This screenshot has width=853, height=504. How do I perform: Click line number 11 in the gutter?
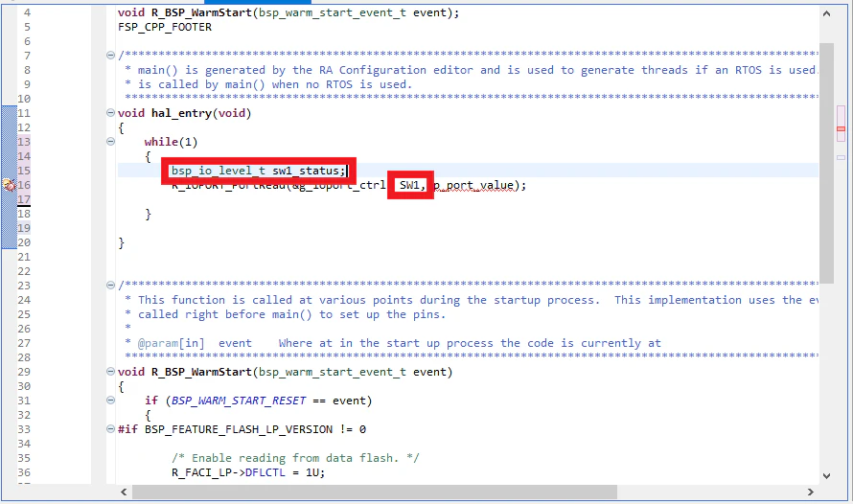tap(24, 113)
